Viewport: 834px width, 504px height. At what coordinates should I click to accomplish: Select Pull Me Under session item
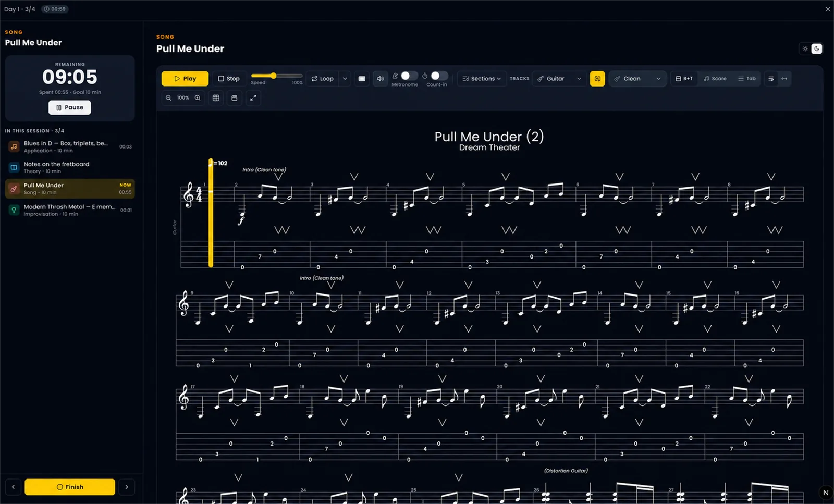(x=70, y=189)
